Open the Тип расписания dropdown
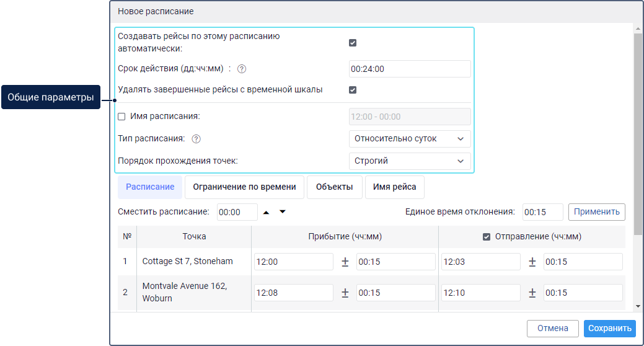This screenshot has height=346, width=644. 410,139
